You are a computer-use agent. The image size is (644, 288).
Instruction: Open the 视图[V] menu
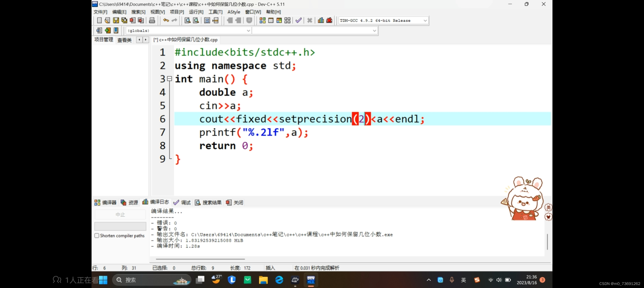[x=158, y=12]
